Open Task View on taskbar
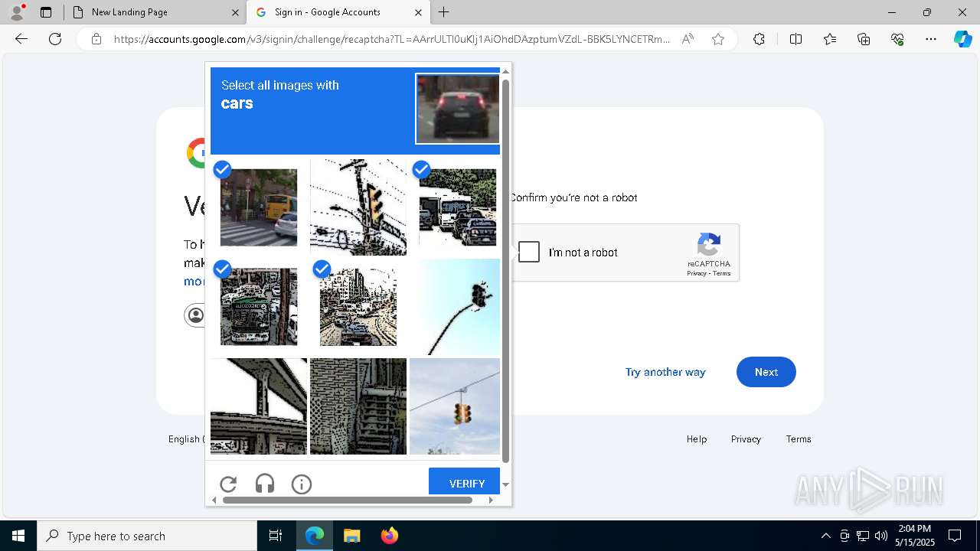This screenshot has height=551, width=980. (276, 536)
